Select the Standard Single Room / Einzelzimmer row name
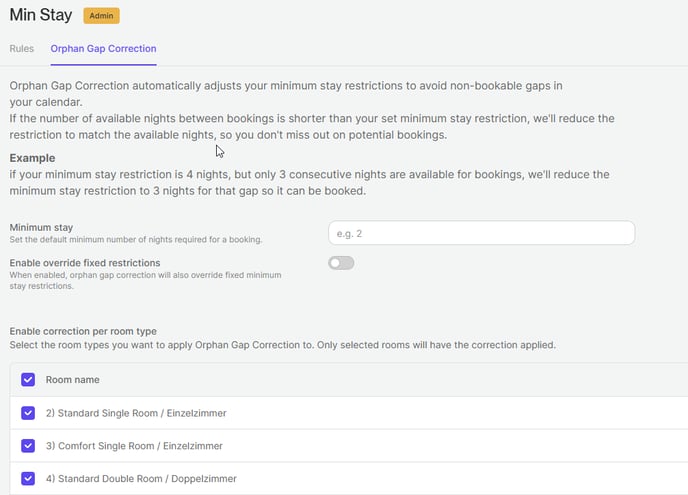 [134, 413]
